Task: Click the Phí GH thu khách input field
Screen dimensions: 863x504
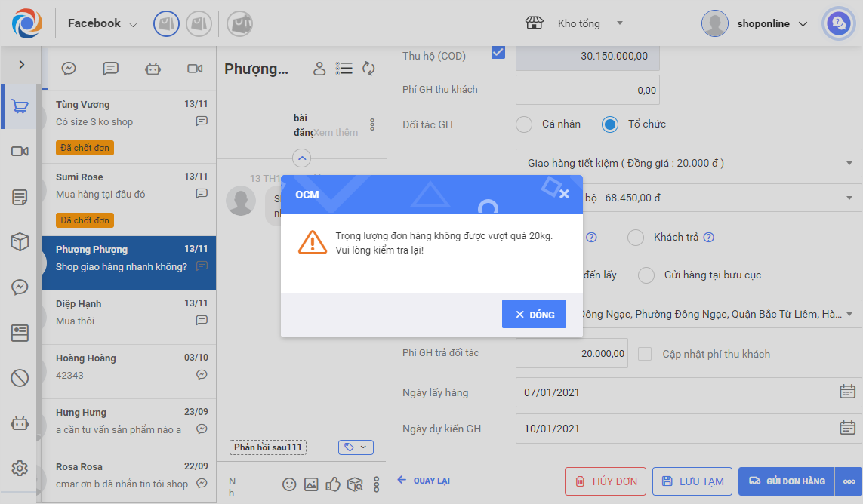Action: [587, 90]
